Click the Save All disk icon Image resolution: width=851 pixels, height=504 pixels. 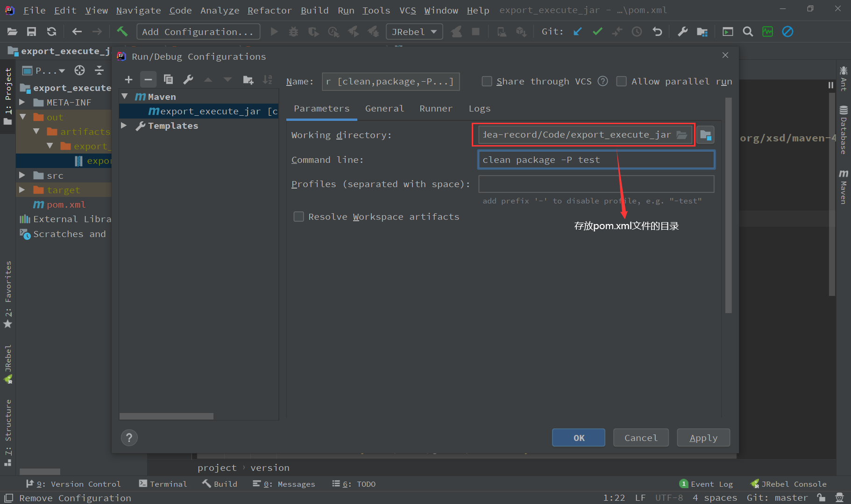coord(31,32)
